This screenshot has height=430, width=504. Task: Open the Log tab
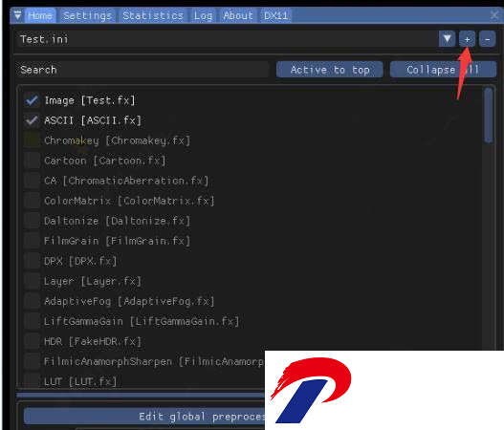pos(203,15)
